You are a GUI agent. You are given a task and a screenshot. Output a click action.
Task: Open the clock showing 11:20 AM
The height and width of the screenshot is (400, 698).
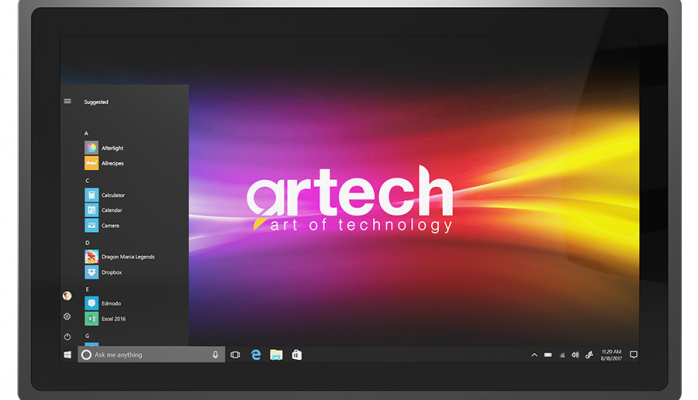pos(611,355)
